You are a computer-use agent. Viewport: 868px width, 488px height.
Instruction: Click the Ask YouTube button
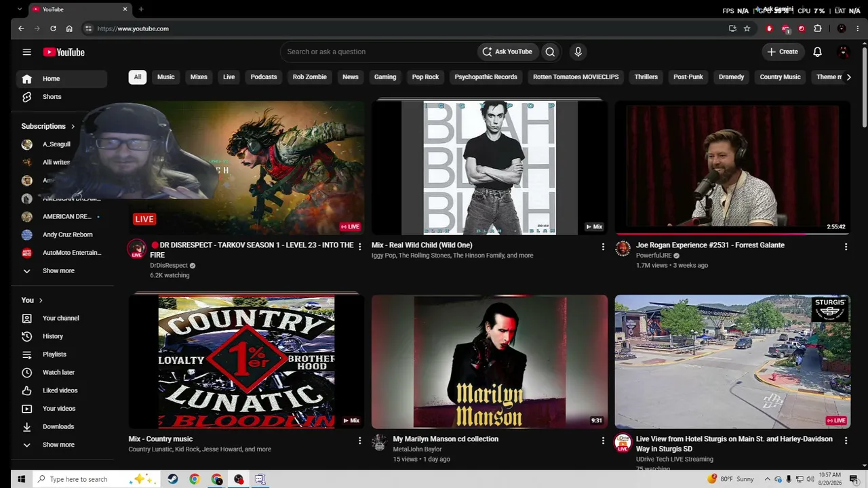[x=507, y=52]
